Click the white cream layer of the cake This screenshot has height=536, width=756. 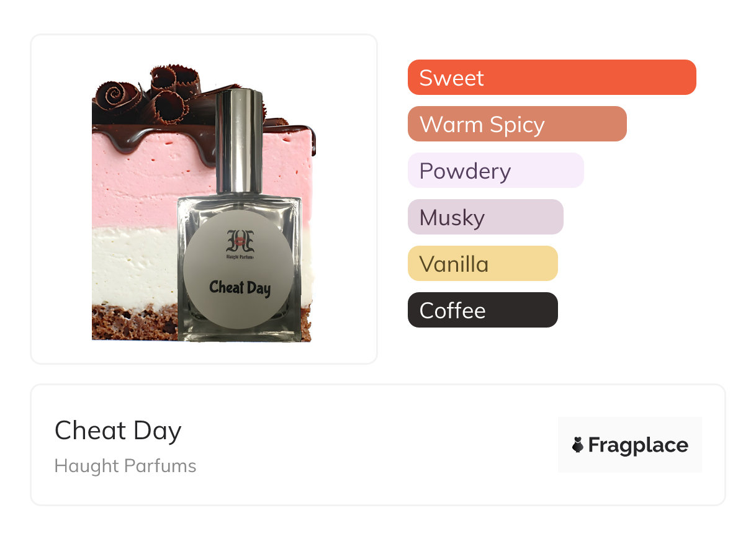tap(133, 267)
